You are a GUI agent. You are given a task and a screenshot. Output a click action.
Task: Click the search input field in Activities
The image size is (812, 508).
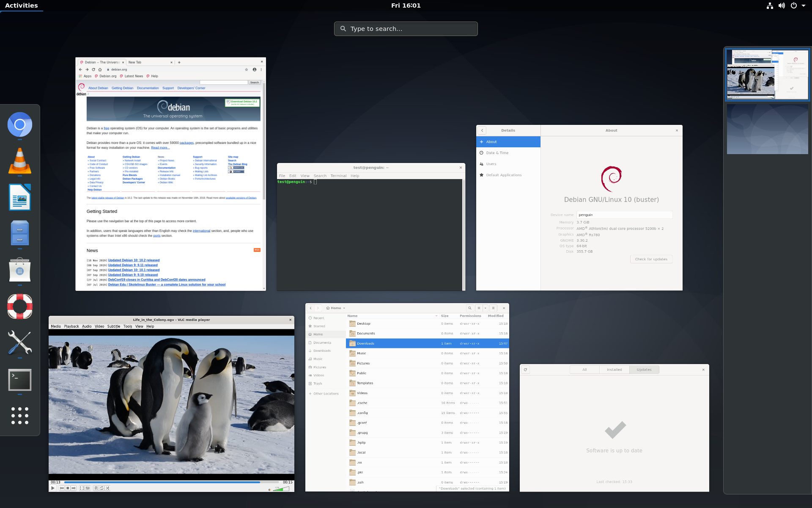(406, 28)
